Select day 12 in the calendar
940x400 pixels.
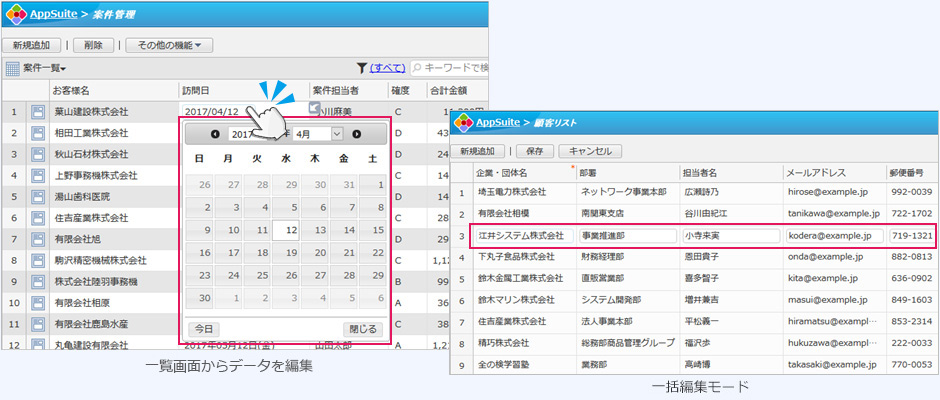(288, 229)
